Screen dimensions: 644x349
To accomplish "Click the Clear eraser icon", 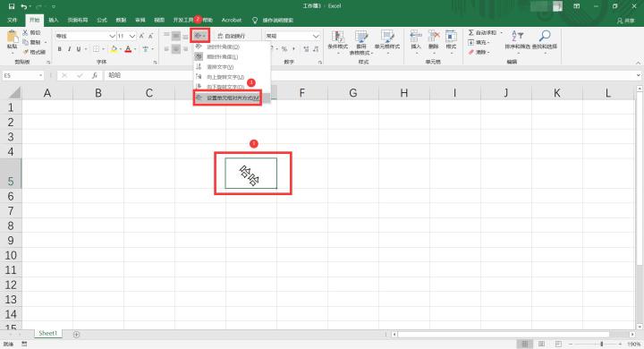I will 471,52.
